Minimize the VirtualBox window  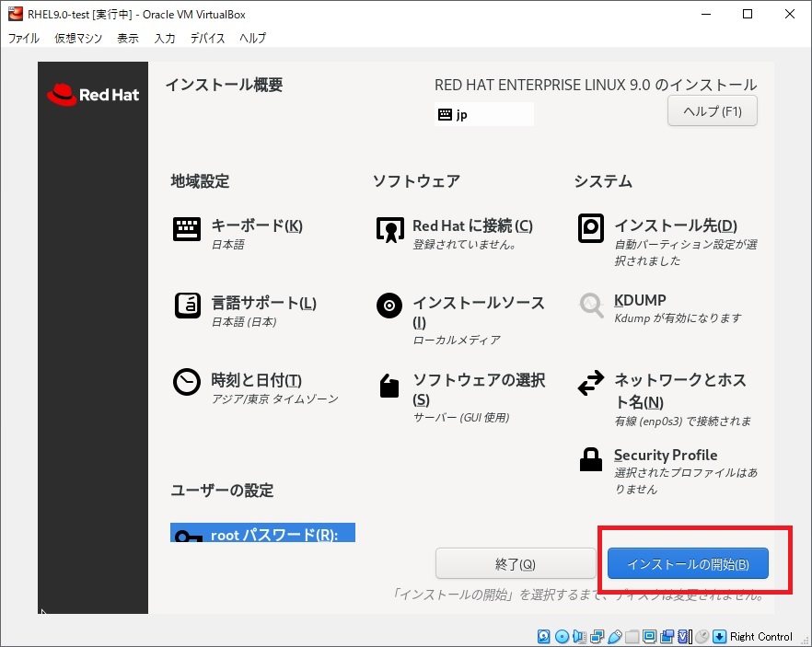[x=706, y=14]
